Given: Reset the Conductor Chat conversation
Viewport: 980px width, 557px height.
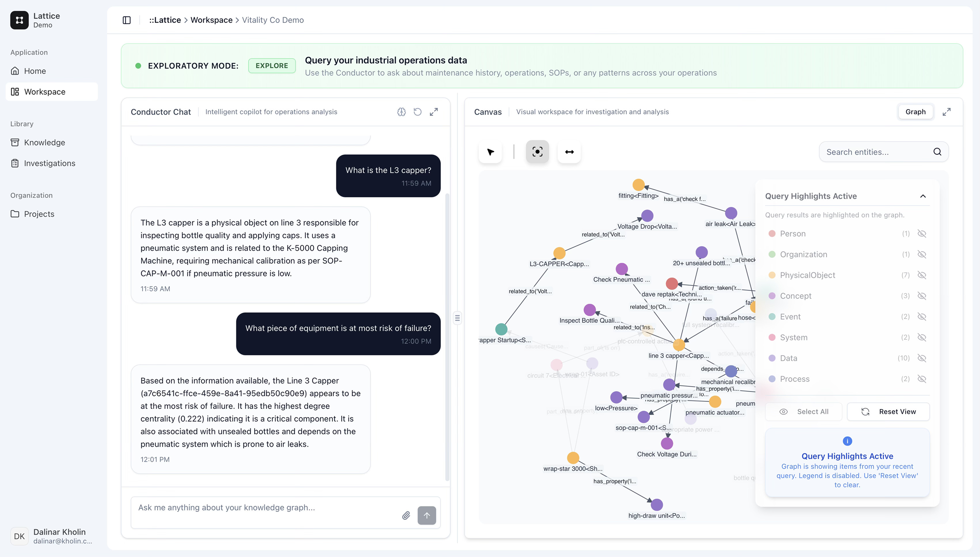Looking at the screenshot, I should [417, 112].
